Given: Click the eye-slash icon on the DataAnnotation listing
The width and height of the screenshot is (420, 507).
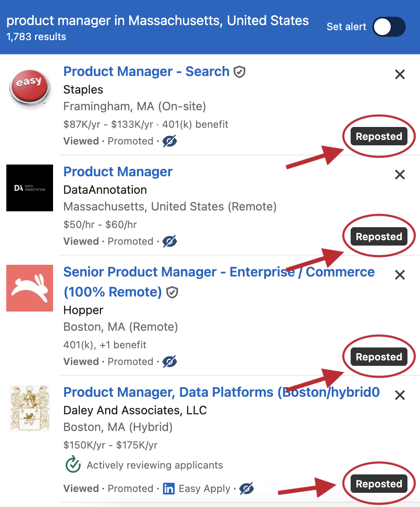Looking at the screenshot, I should pyautogui.click(x=169, y=241).
